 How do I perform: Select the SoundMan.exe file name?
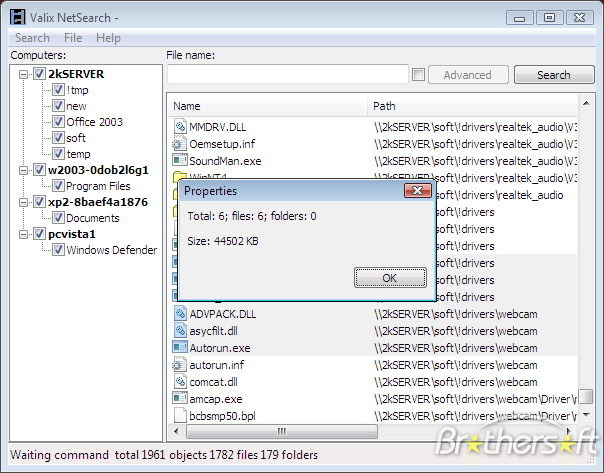225,161
